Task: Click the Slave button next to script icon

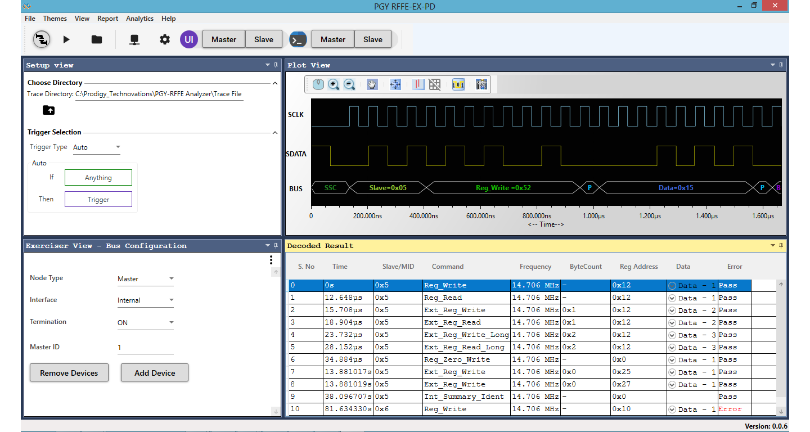Action: pyautogui.click(x=373, y=39)
